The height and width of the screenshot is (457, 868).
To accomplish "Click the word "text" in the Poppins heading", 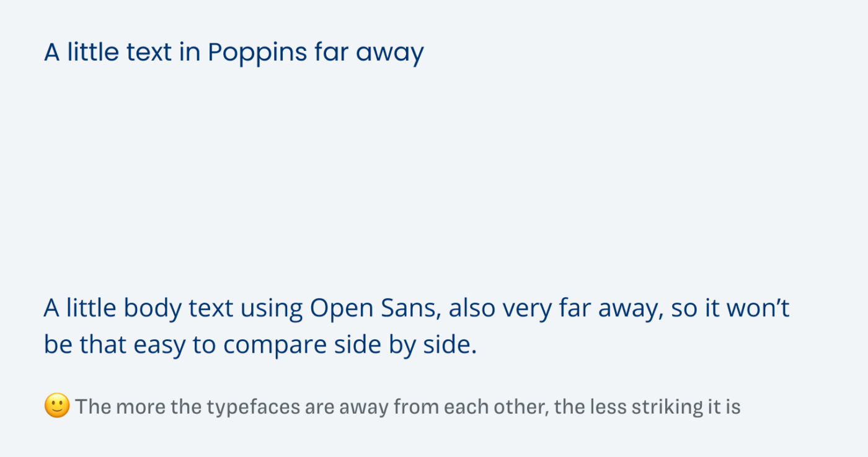I will [149, 53].
